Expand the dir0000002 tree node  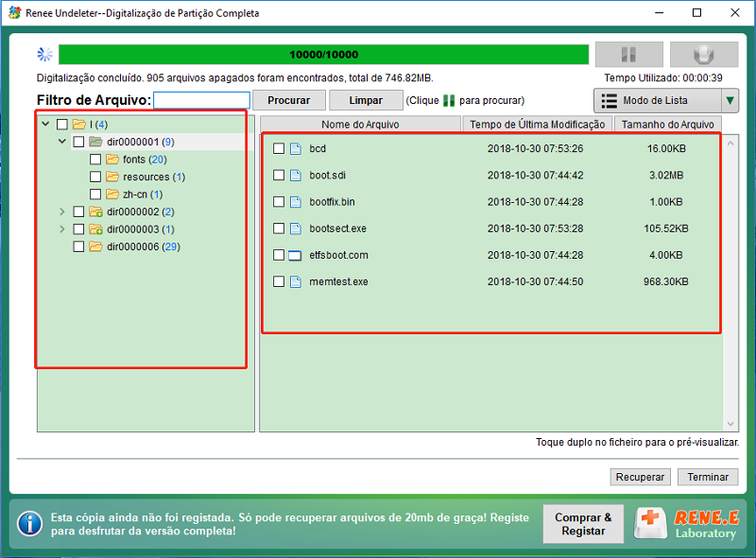(62, 211)
